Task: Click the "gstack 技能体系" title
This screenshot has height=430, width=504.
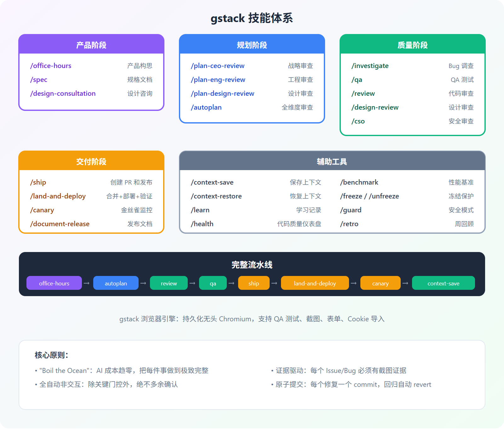Action: (252, 18)
